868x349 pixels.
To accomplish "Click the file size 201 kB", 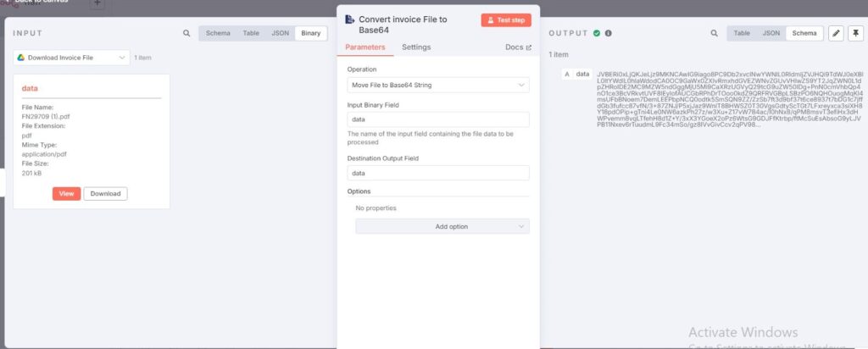I will tap(31, 173).
